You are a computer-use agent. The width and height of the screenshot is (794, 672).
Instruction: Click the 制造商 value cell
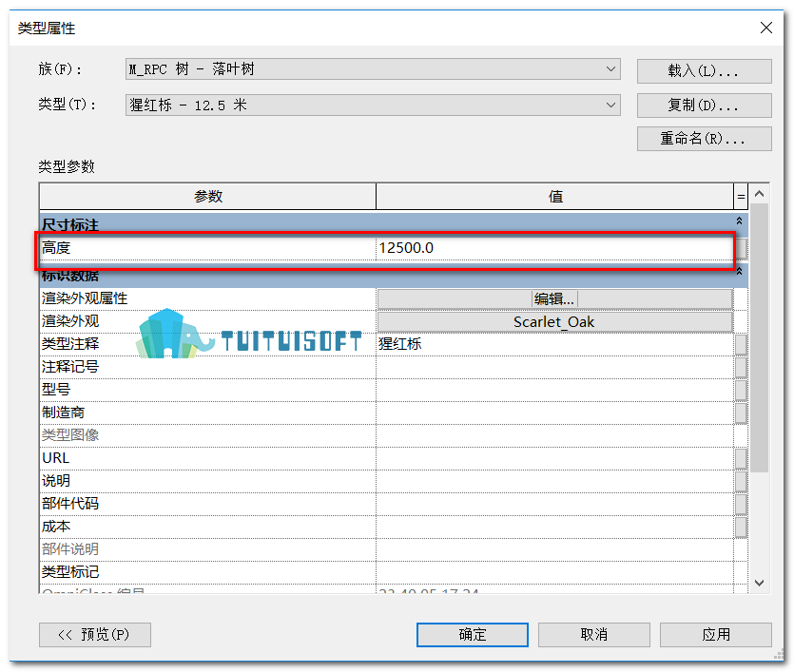point(554,413)
